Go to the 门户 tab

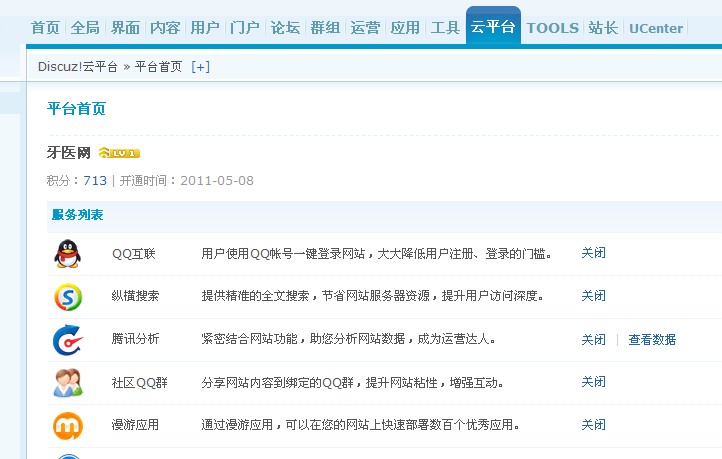pos(245,28)
